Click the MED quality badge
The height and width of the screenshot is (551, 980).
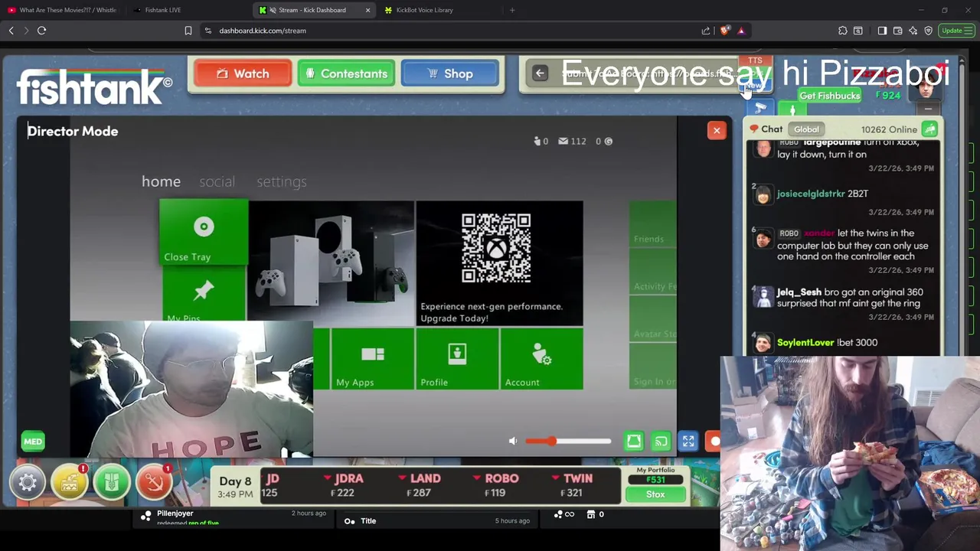[33, 442]
